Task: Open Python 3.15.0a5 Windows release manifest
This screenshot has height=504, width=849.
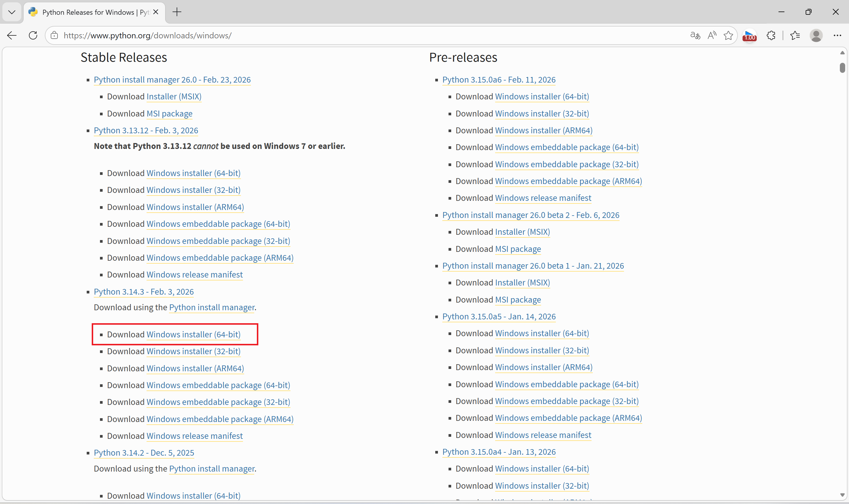Action: pos(543,435)
